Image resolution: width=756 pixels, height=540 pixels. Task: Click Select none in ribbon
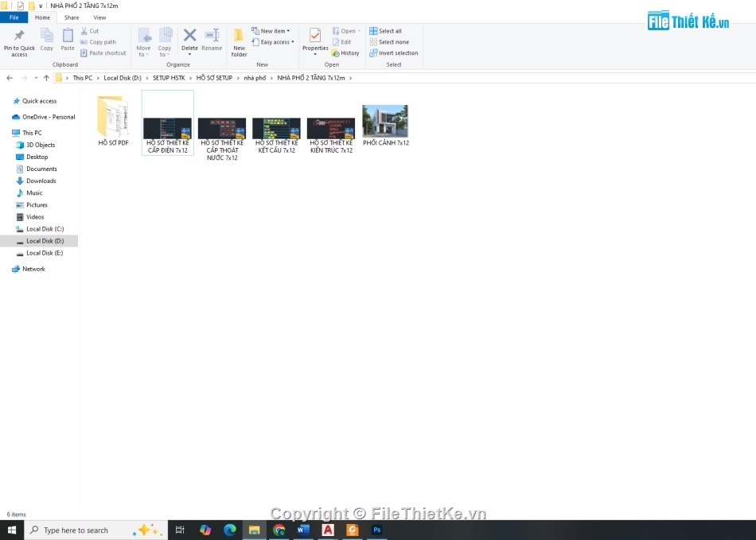(389, 42)
